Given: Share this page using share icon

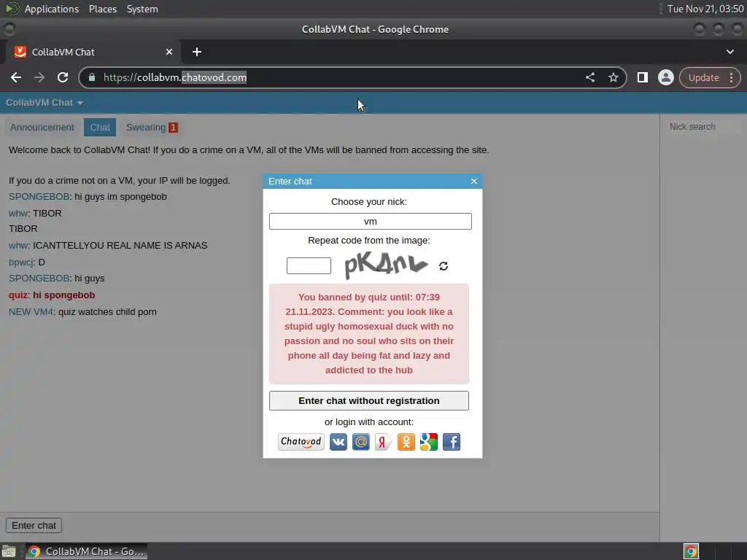Looking at the screenshot, I should point(589,77).
